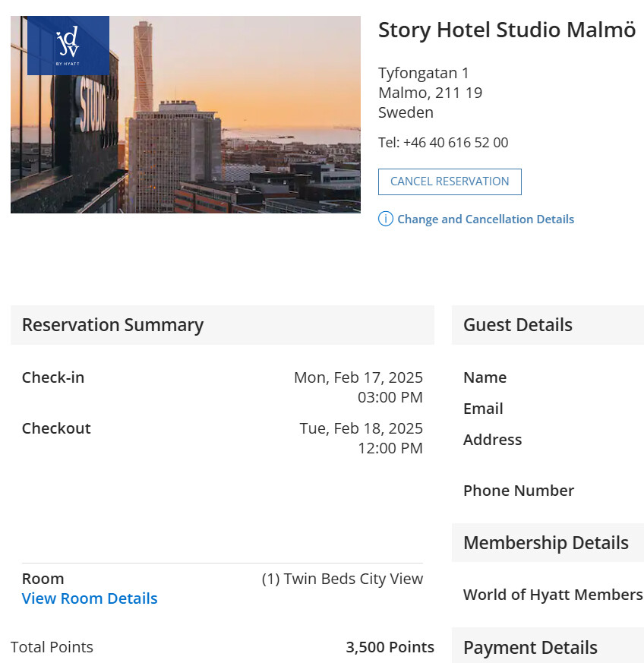Click the Email label in Guest Details
The height and width of the screenshot is (663, 644).
coord(483,409)
